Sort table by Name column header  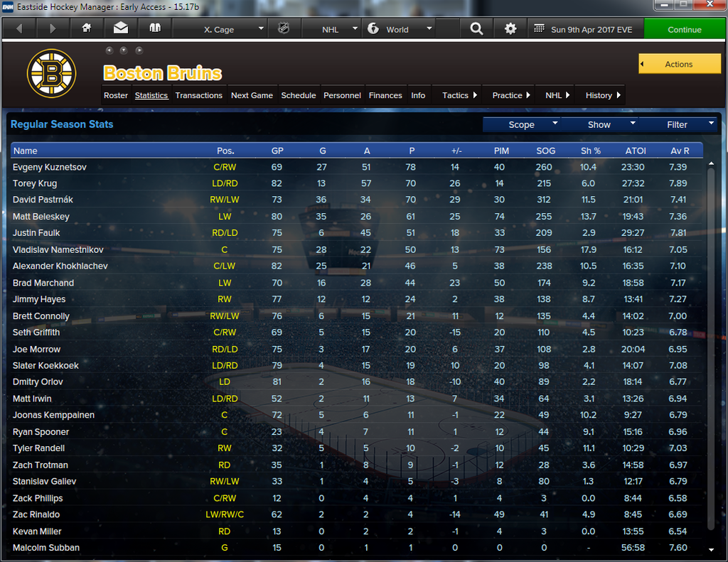pyautogui.click(x=26, y=151)
